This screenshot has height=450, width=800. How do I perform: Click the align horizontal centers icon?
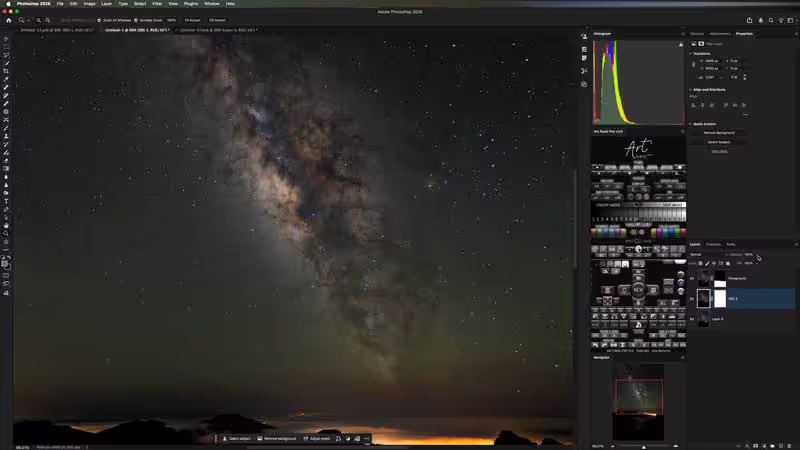[x=703, y=105]
